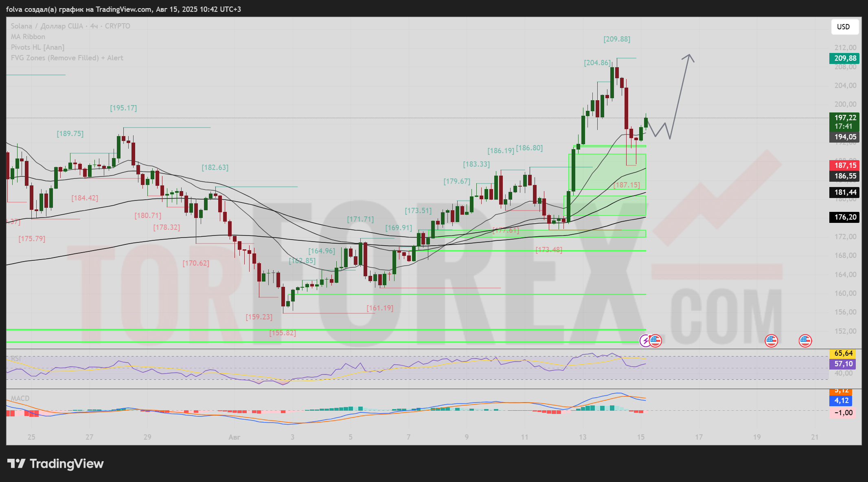Screen dimensions: 868x482
Task: Click the purple 57,10 RSI value label
Action: click(x=842, y=364)
